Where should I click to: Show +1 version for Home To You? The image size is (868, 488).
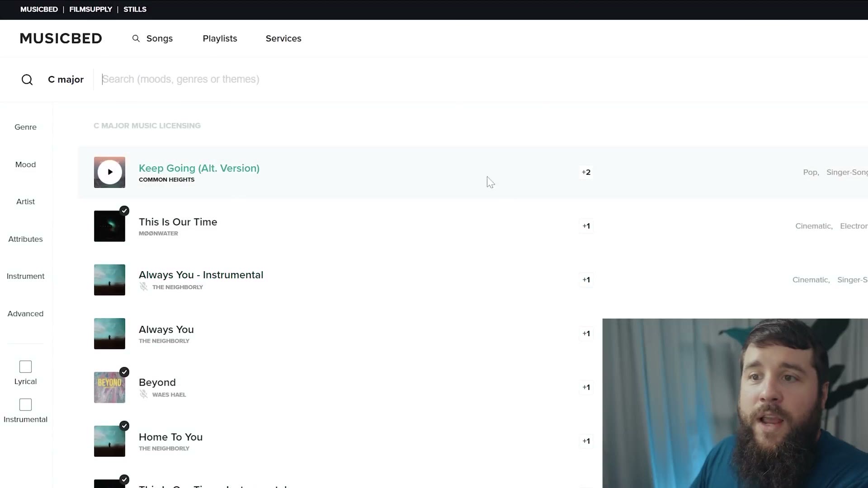[x=586, y=441]
